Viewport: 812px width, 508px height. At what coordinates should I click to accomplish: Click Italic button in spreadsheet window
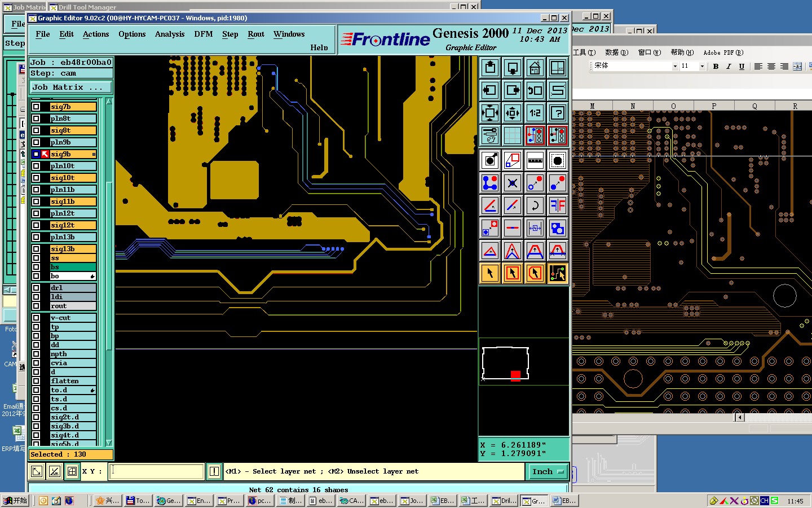click(x=729, y=66)
